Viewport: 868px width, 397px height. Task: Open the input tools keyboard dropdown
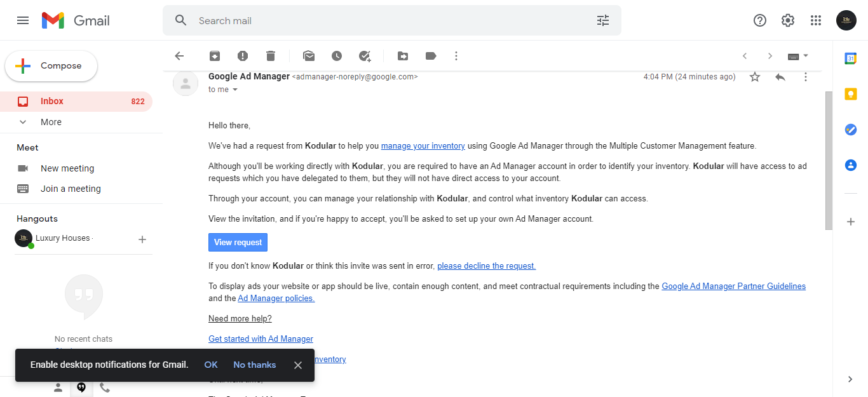point(798,56)
